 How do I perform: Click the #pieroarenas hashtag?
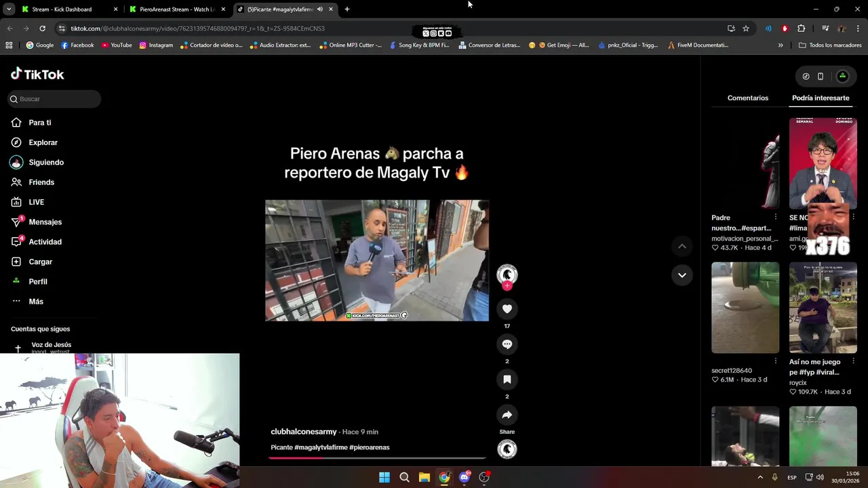pyautogui.click(x=370, y=447)
